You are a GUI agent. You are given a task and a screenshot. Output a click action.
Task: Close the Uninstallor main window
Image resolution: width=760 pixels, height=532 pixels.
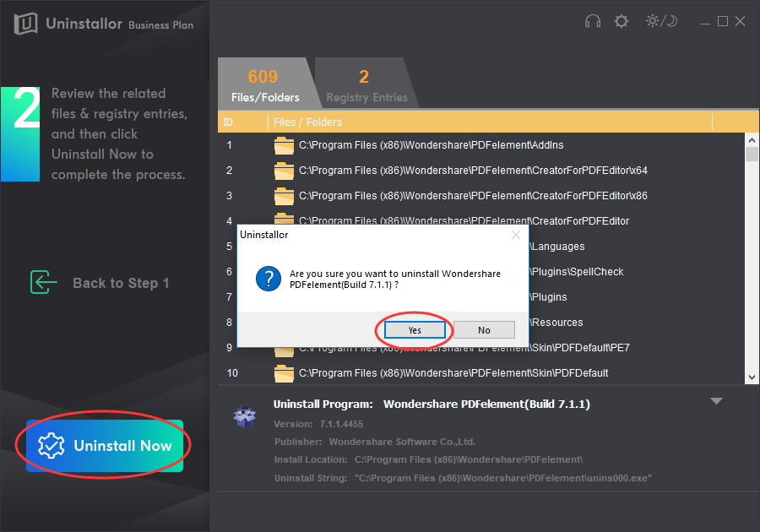coord(740,21)
